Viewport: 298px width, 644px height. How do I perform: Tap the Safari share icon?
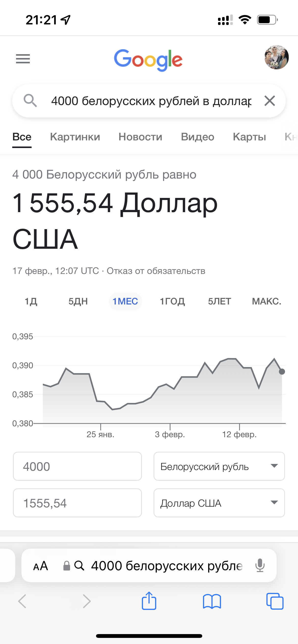coord(149,601)
